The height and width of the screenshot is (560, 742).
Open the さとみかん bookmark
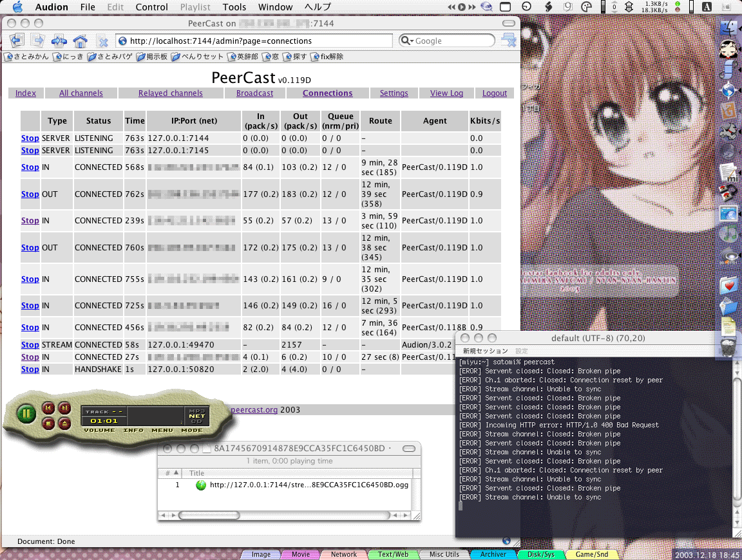tap(27, 57)
